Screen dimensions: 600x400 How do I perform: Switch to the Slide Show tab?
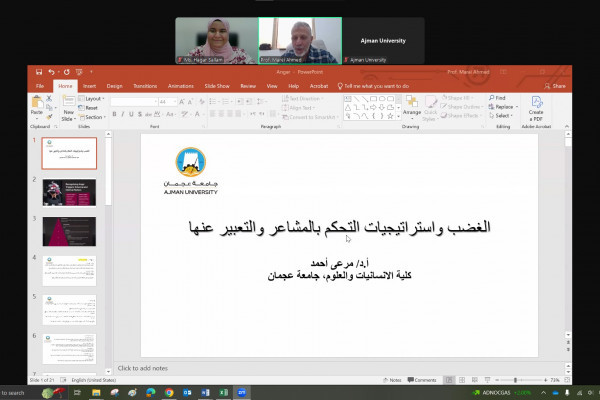pos(217,86)
